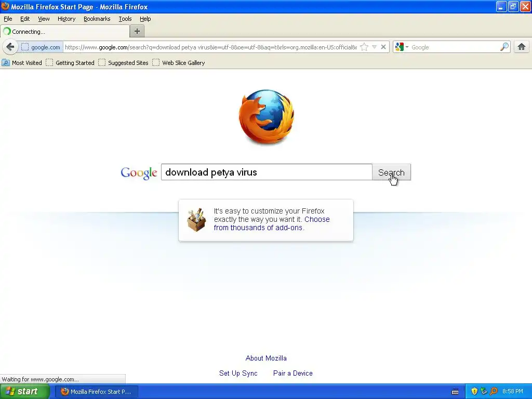This screenshot has height=399, width=532.
Task: Click the 8:58 PM system clock
Action: click(x=512, y=392)
